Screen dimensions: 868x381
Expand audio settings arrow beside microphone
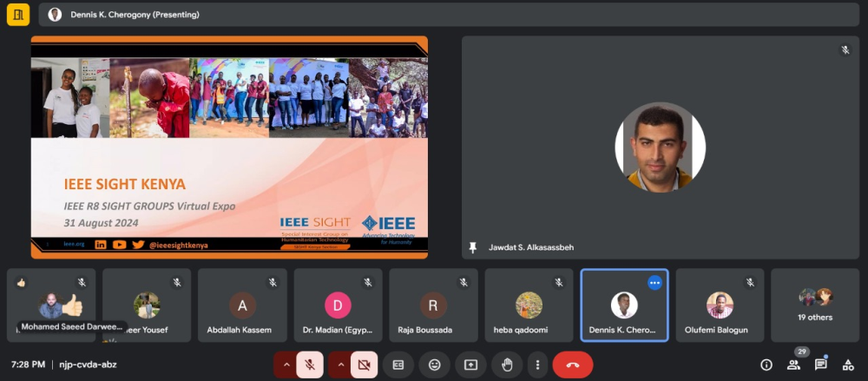(285, 365)
